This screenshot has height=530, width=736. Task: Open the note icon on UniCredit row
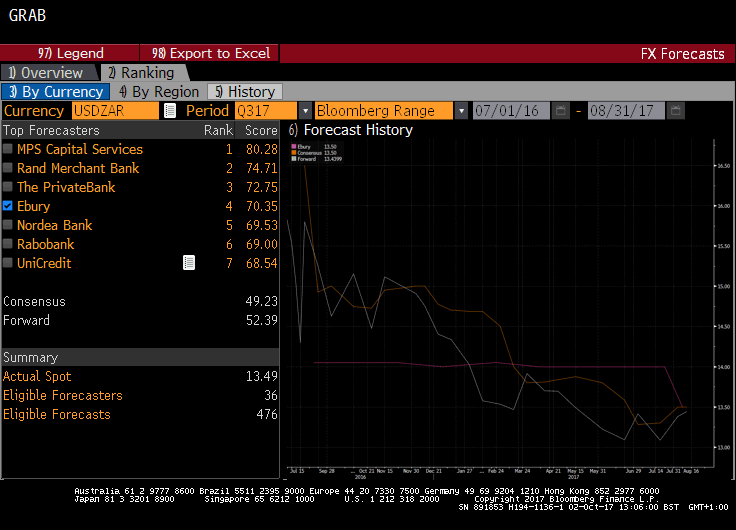tap(189, 263)
